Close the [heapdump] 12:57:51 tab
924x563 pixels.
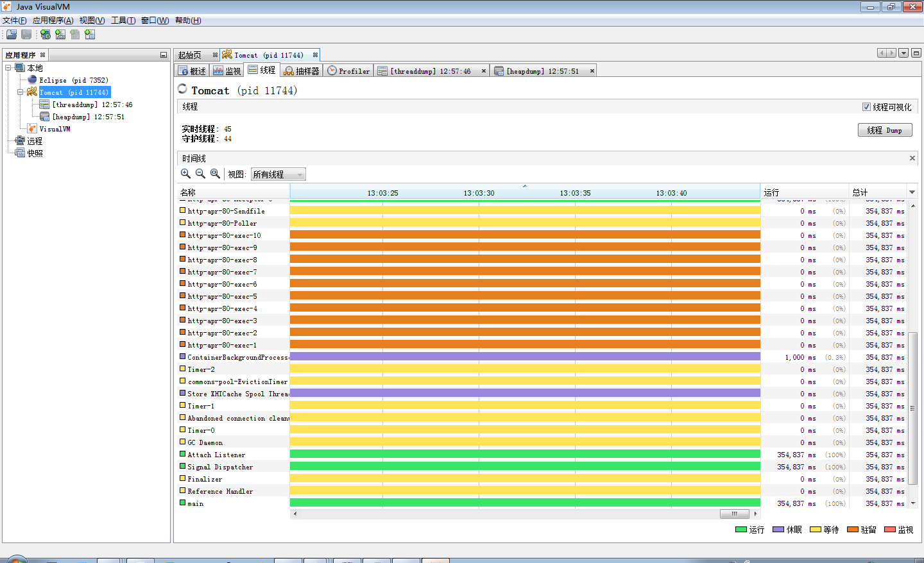pos(592,71)
